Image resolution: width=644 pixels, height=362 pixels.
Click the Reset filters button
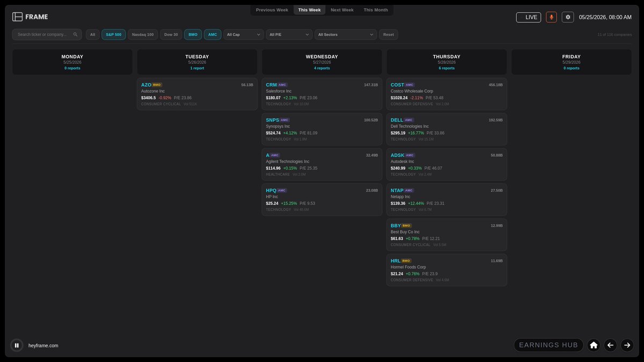pos(389,34)
